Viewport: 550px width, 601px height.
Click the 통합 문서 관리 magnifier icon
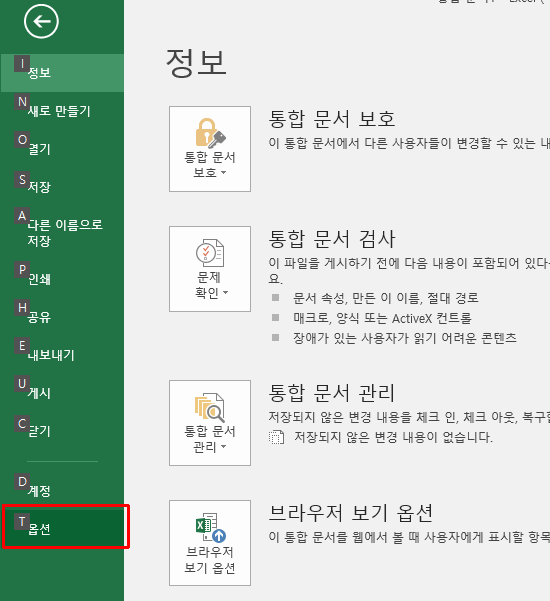[210, 407]
